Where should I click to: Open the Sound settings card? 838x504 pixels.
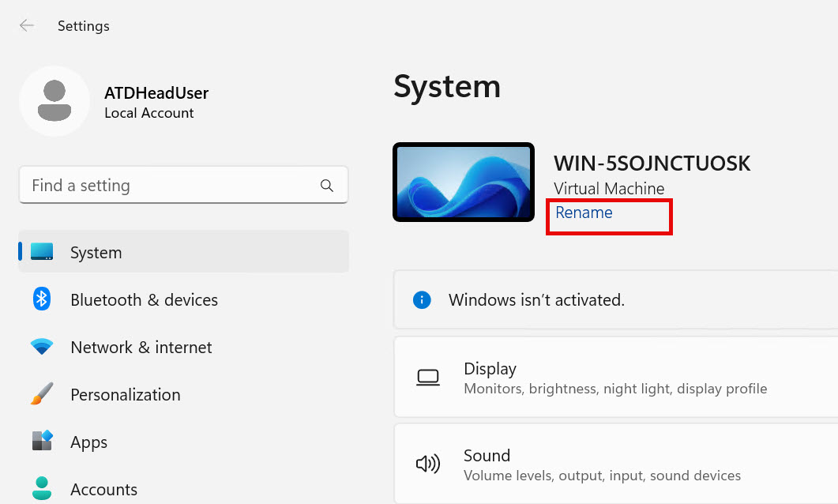[616, 464]
